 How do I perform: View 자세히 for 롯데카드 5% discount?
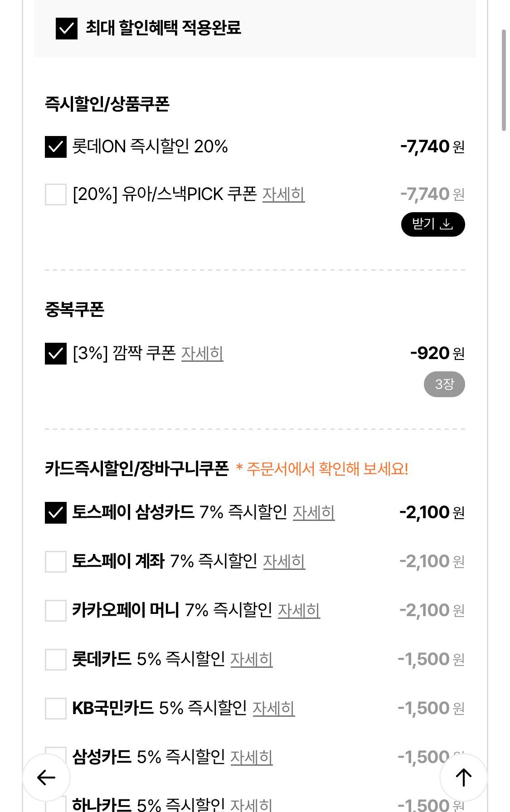[251, 660]
